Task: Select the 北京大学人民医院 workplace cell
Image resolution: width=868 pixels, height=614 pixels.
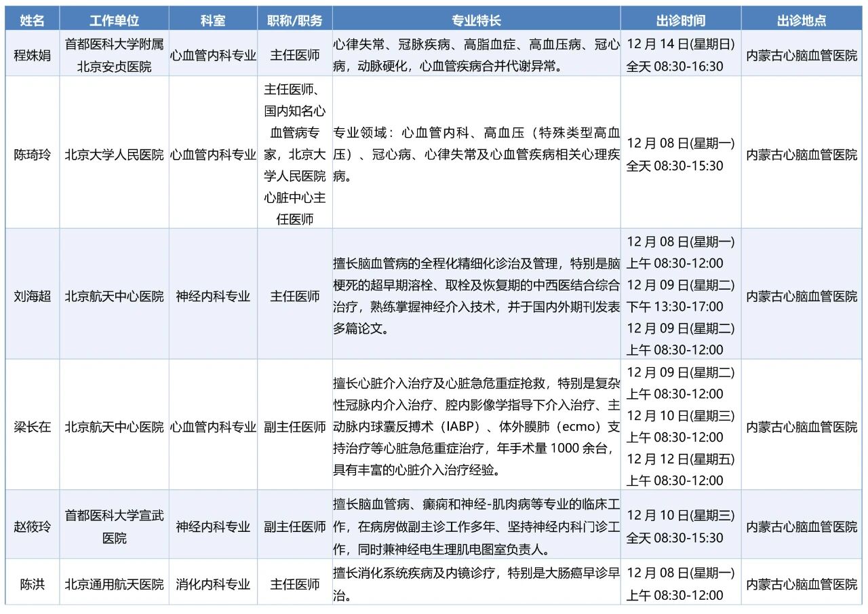Action: tap(114, 155)
